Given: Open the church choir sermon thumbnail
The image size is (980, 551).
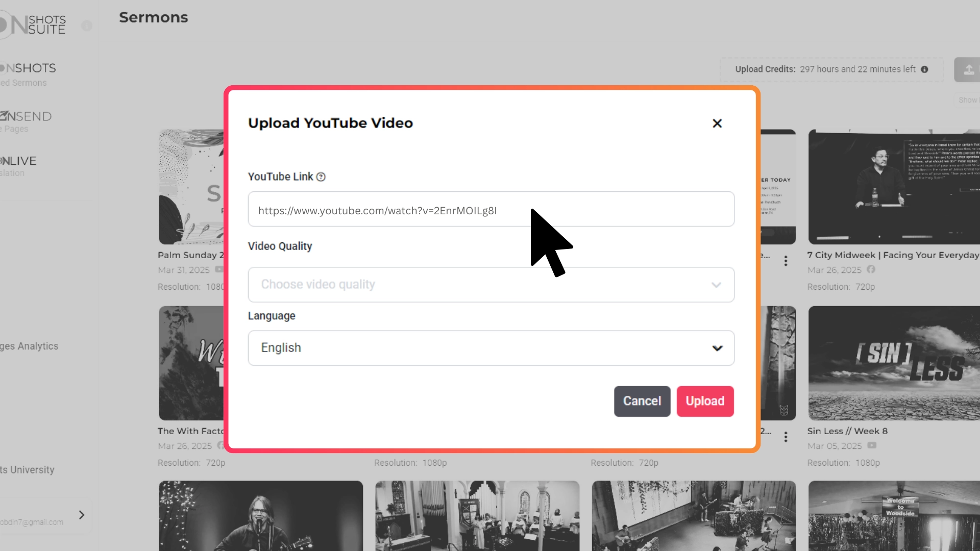Looking at the screenshot, I should pos(477,516).
